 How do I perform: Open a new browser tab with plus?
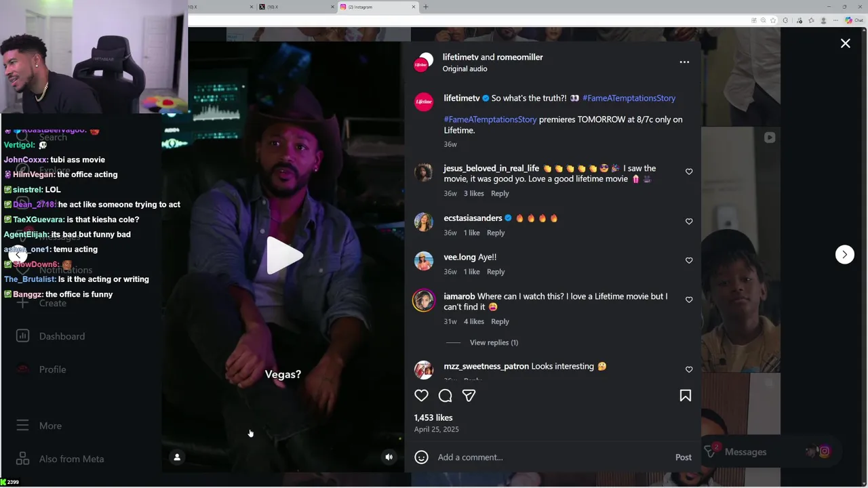pyautogui.click(x=426, y=7)
